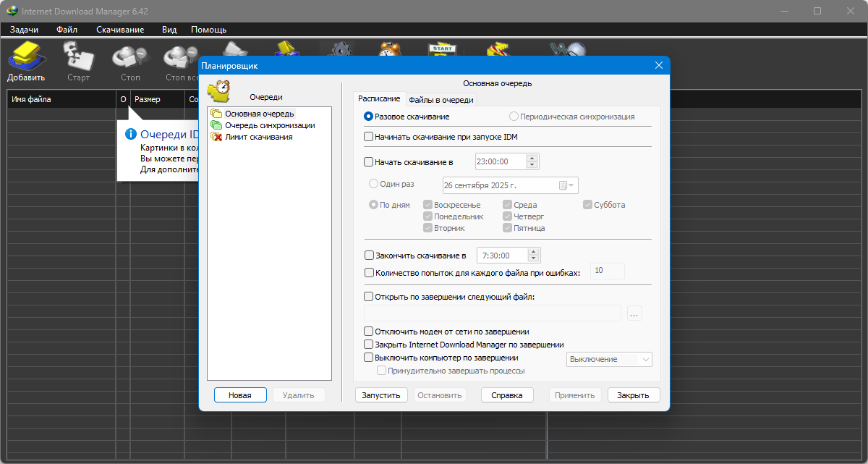Tick Открыть по завершении следующий файл
Viewport: 868px width, 464px height.
coord(369,296)
